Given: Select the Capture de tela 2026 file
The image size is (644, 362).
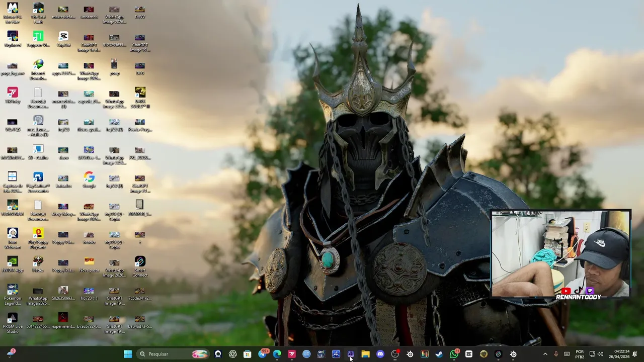Looking at the screenshot, I should (13, 183).
